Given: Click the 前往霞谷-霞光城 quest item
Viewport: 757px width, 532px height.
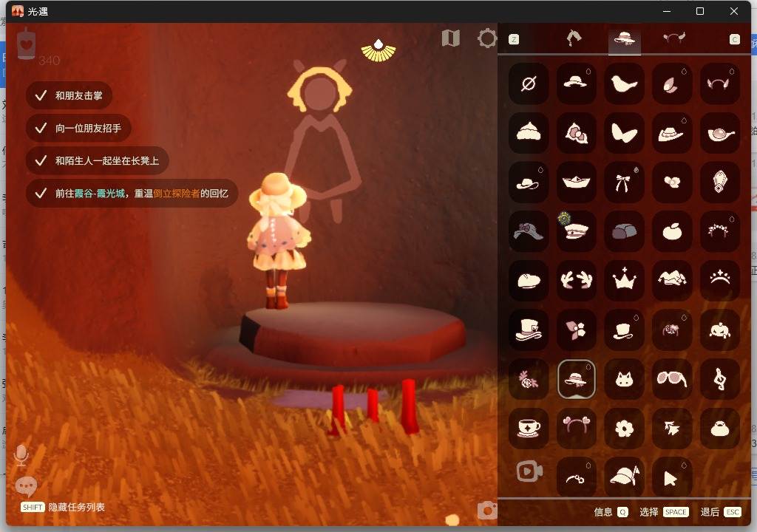Looking at the screenshot, I should [x=132, y=194].
